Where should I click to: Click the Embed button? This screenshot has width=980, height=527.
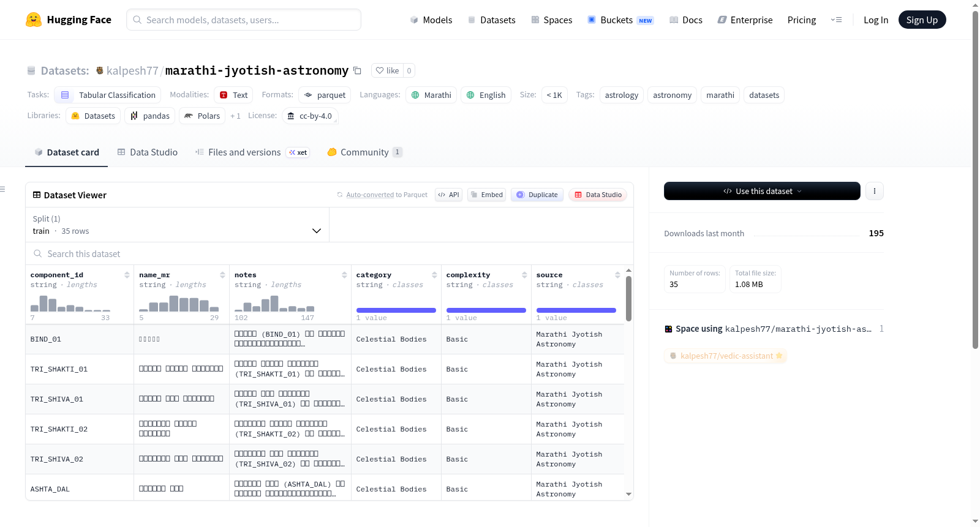pyautogui.click(x=486, y=195)
